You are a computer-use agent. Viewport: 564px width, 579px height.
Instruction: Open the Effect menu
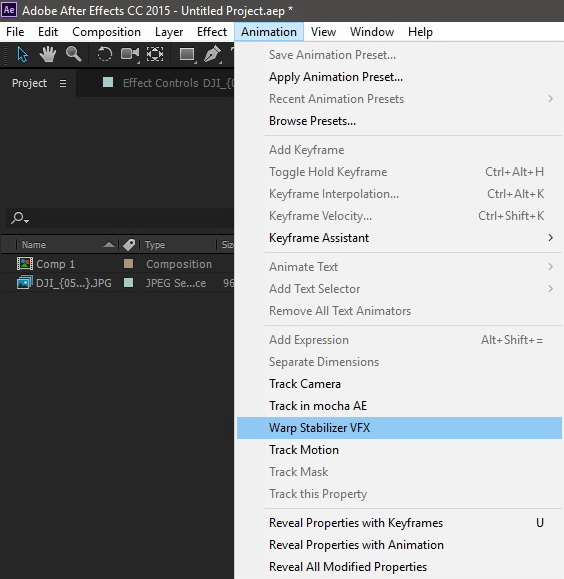(212, 32)
